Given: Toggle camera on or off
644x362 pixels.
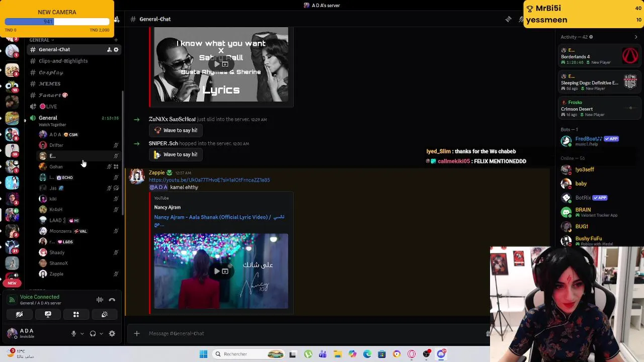Looking at the screenshot, I should click(x=19, y=314).
